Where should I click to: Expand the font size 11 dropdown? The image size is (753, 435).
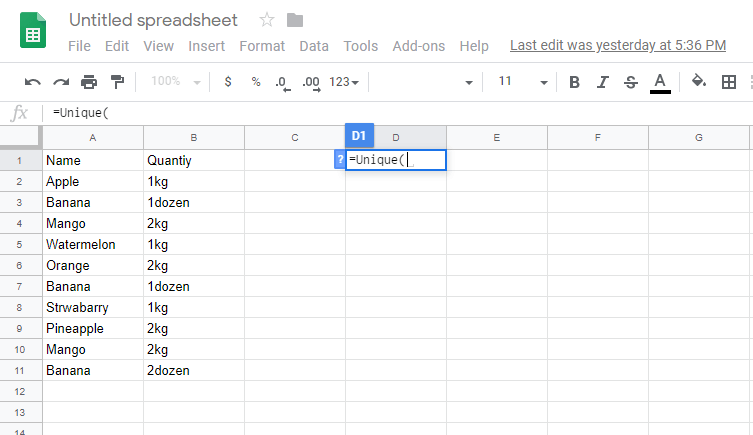(x=522, y=82)
